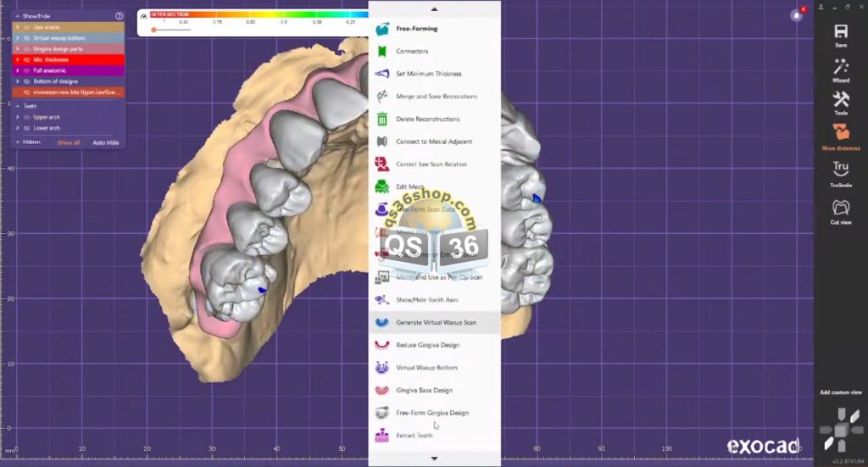Click the Merge and Save Restorations icon
868x467 pixels.
click(382, 97)
